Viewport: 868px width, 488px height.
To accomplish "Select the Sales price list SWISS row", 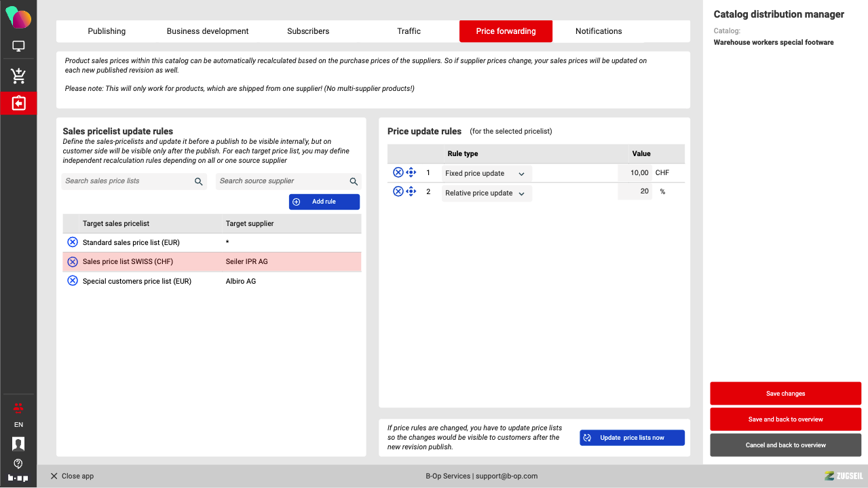I will coord(210,262).
